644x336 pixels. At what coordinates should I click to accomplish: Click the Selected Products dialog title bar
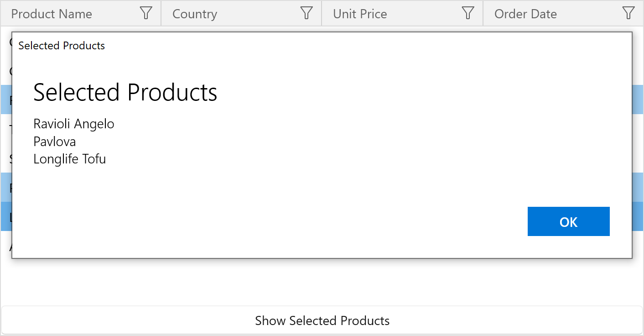[62, 46]
